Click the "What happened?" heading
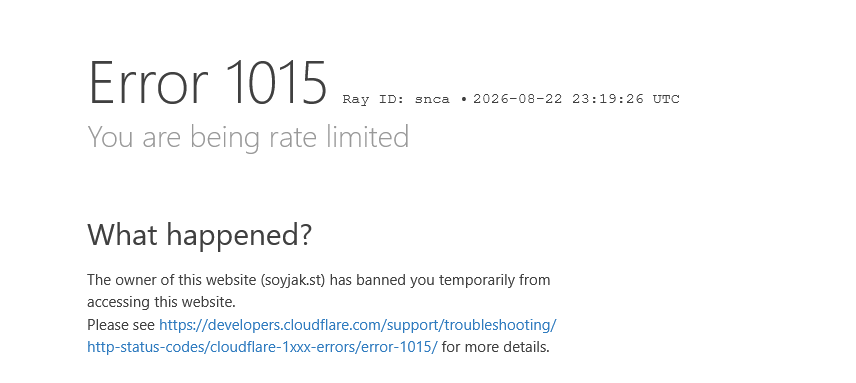856x383 pixels. (x=199, y=235)
